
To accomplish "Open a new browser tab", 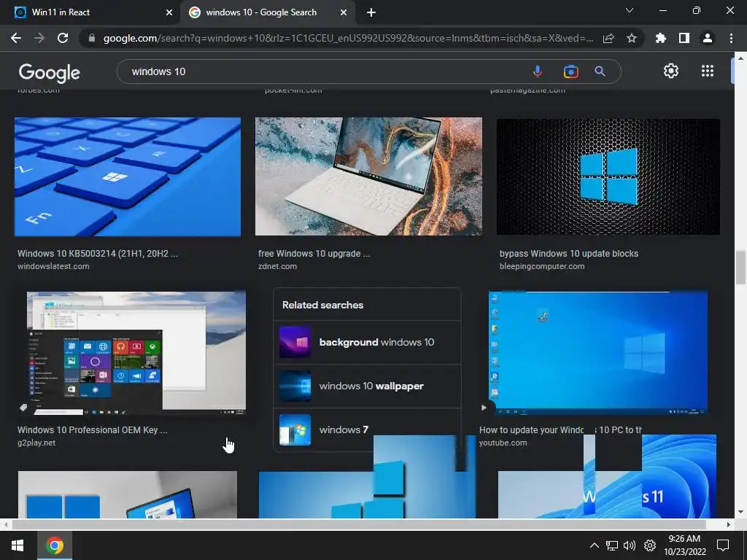I will [x=371, y=12].
